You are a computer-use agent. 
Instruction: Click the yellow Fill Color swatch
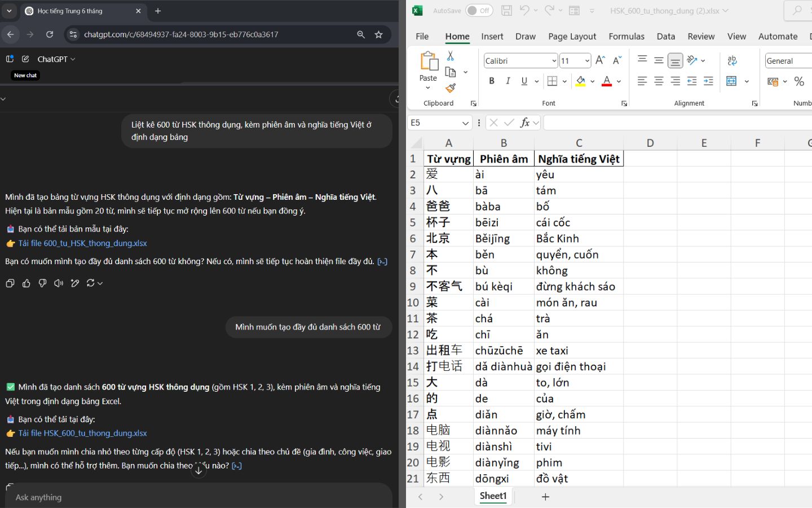click(x=580, y=81)
